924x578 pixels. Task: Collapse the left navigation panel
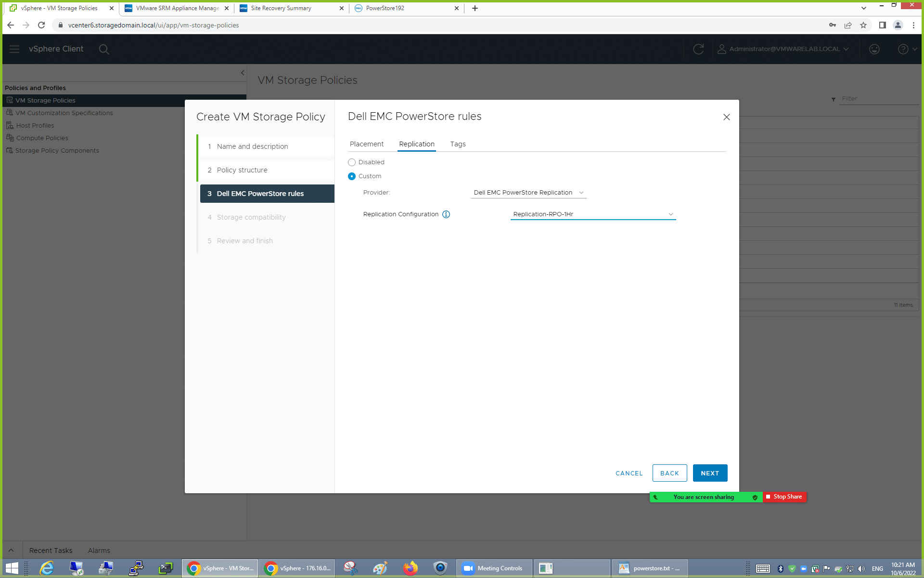[x=243, y=73]
